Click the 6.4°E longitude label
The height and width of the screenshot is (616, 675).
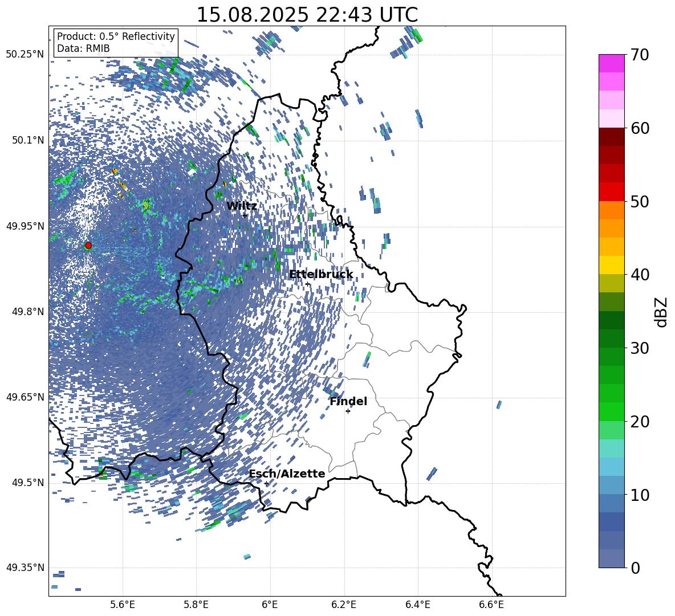pyautogui.click(x=417, y=605)
